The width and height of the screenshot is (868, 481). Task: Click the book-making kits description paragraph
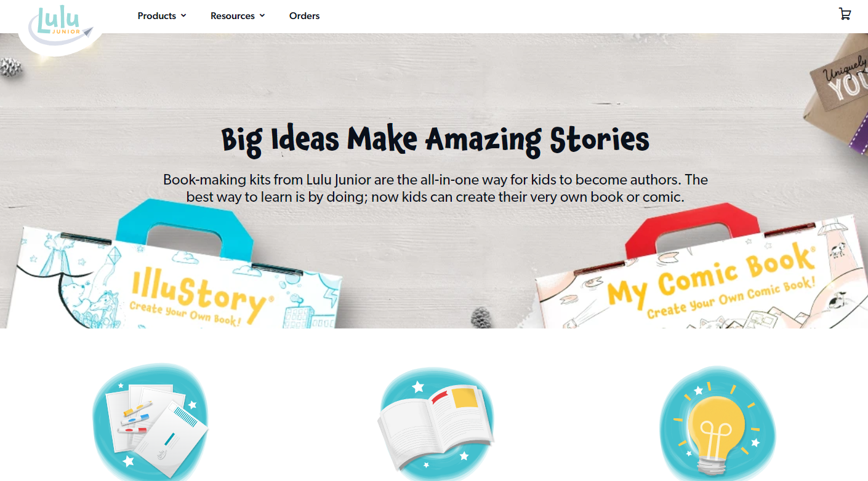[x=435, y=188]
